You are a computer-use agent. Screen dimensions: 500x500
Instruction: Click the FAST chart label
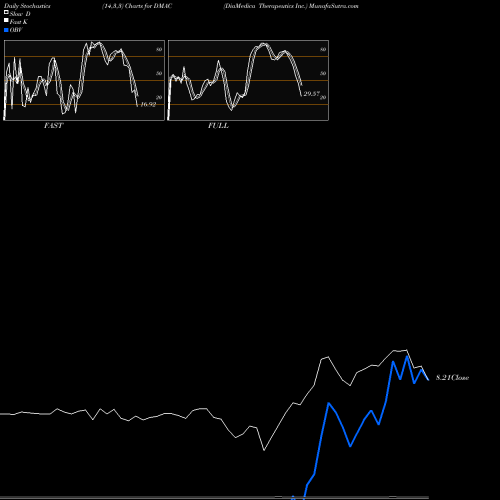pyautogui.click(x=53, y=126)
